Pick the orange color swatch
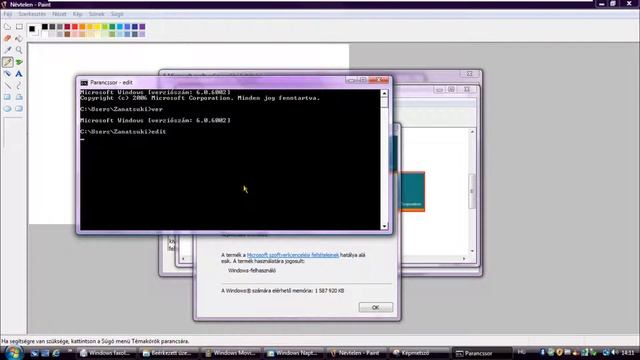The width and height of the screenshot is (640, 360). [x=82, y=27]
